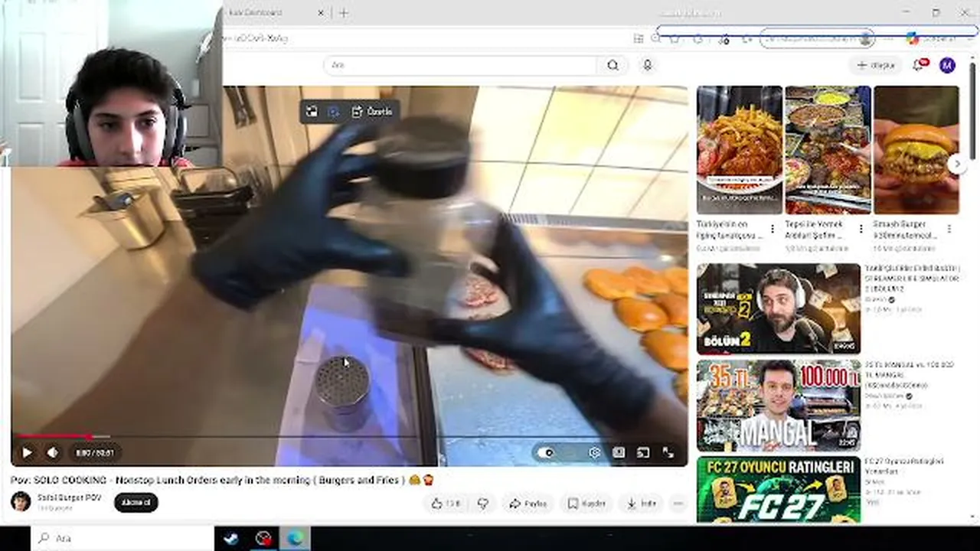Start voice search with microphone
This screenshot has width=980, height=551.
pyautogui.click(x=648, y=65)
